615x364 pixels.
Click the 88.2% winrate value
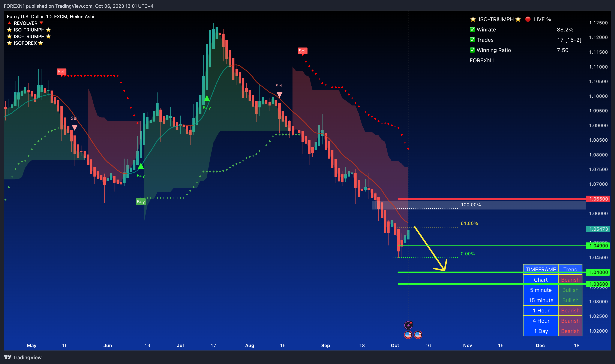(565, 30)
